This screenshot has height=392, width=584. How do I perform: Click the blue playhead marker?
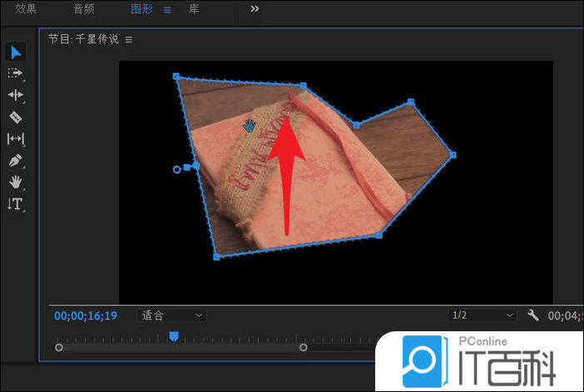point(174,336)
